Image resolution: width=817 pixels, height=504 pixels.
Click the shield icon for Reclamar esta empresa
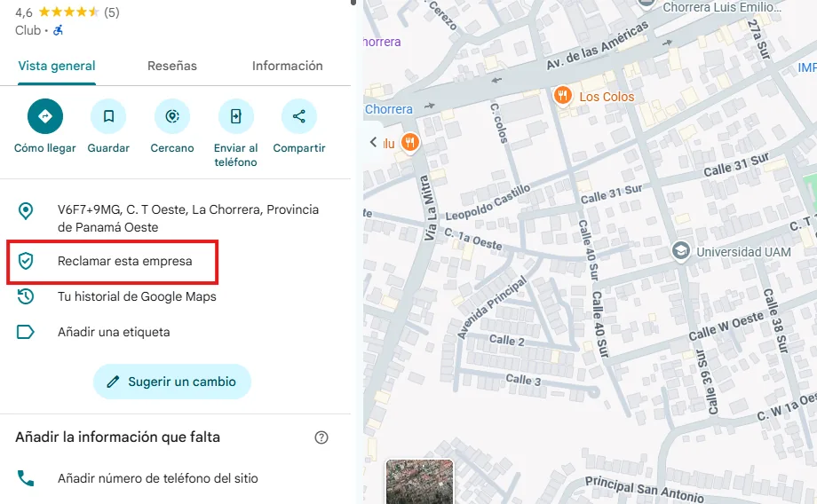tap(26, 261)
